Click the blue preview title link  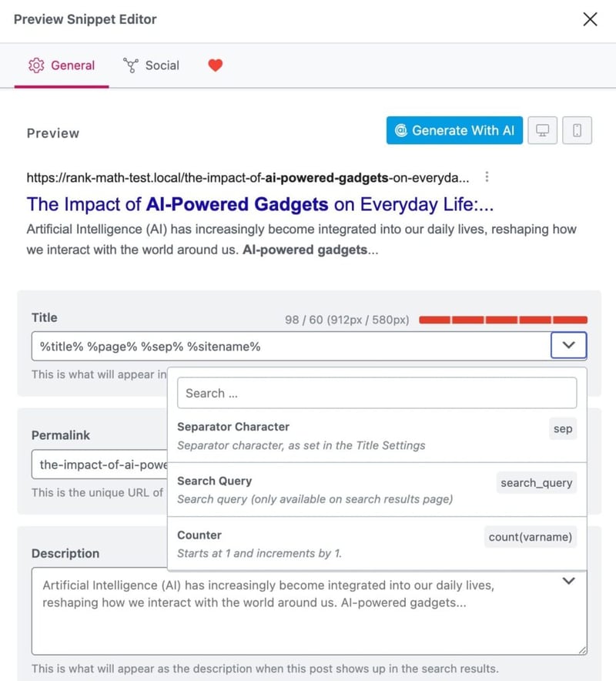point(260,204)
